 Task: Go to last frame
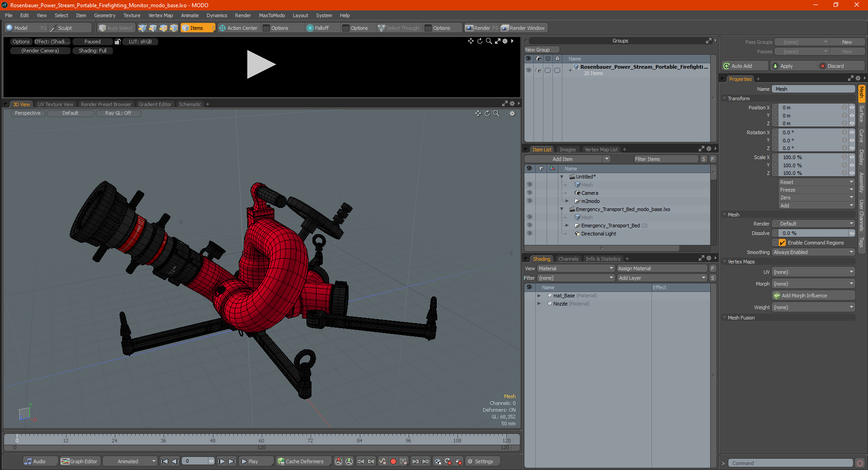(232, 461)
